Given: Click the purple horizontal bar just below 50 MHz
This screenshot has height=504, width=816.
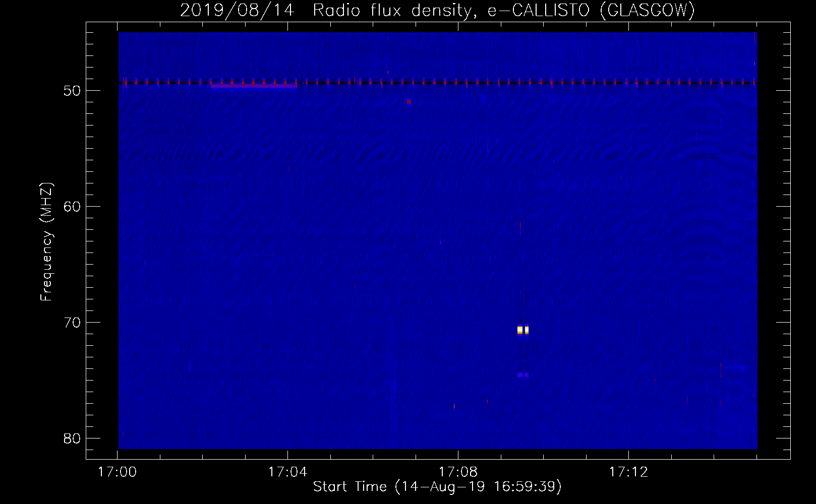Looking at the screenshot, I should pyautogui.click(x=254, y=86).
